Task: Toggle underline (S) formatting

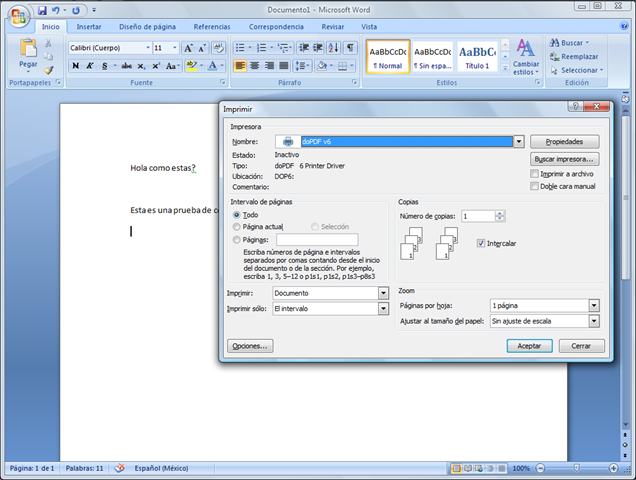Action: click(105, 66)
